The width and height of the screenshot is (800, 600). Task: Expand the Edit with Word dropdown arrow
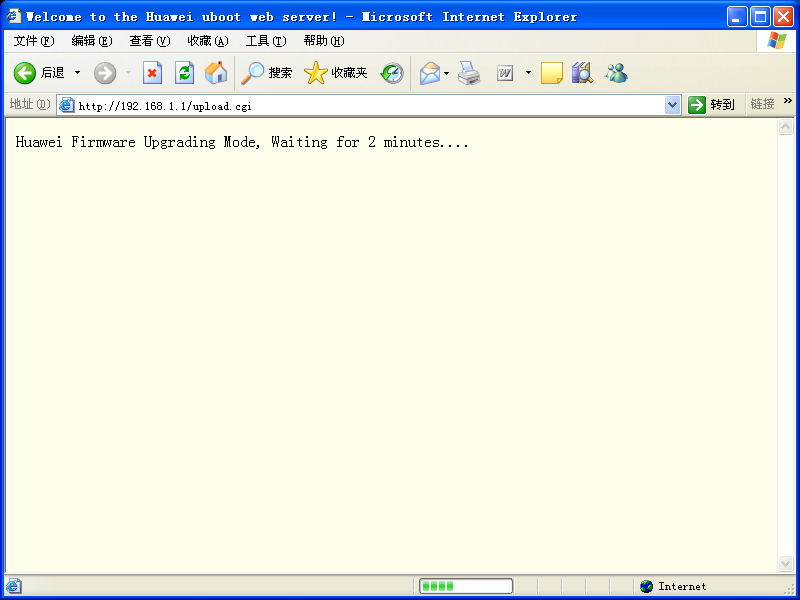pyautogui.click(x=529, y=73)
